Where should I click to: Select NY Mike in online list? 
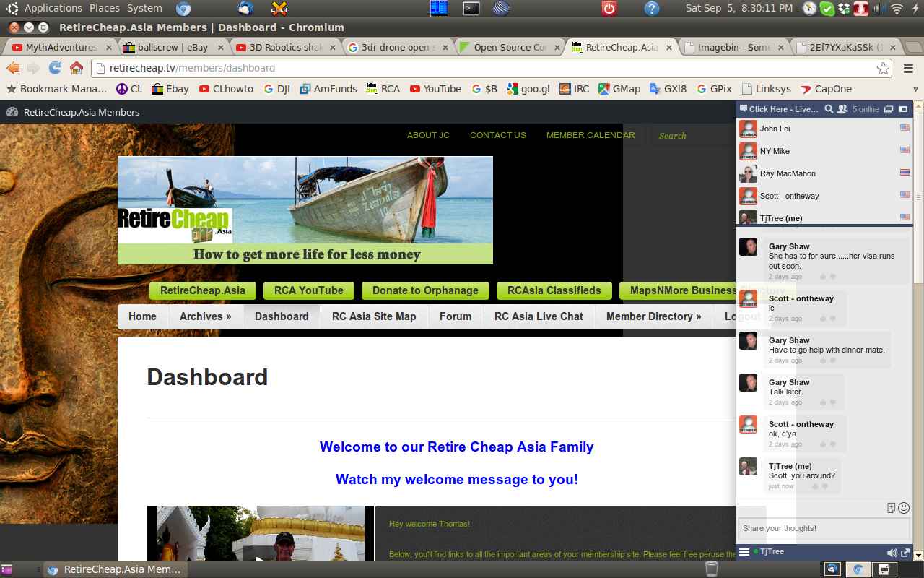coord(824,151)
